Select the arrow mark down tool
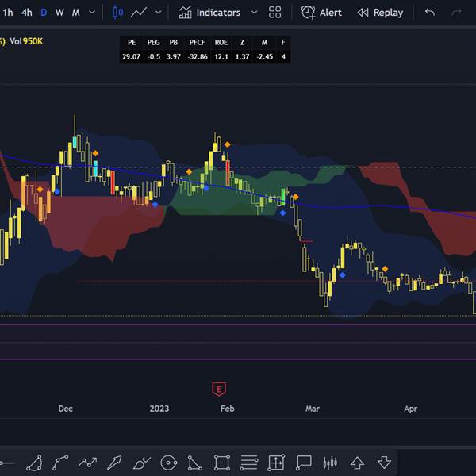Screen dimensions: 476x476 coord(384,463)
